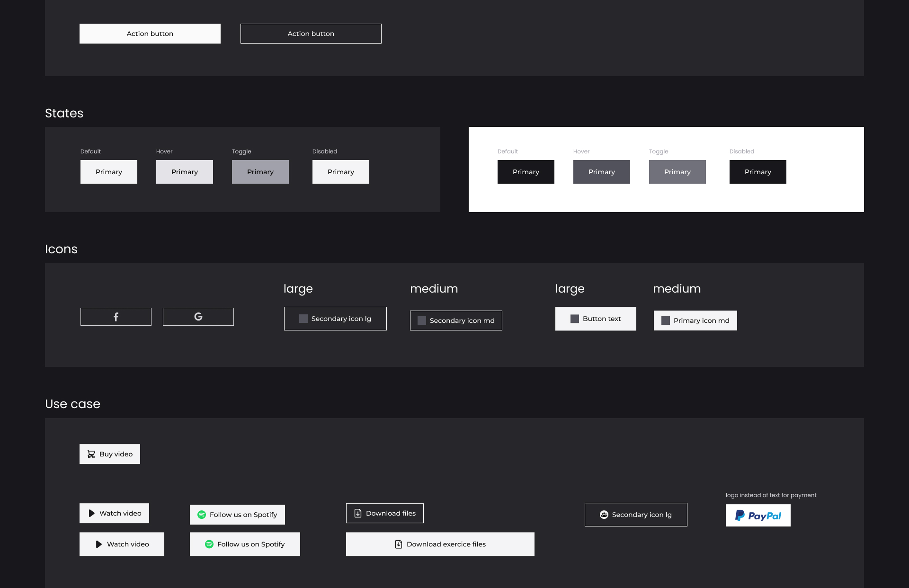Click the Google icon button

pyautogui.click(x=198, y=317)
